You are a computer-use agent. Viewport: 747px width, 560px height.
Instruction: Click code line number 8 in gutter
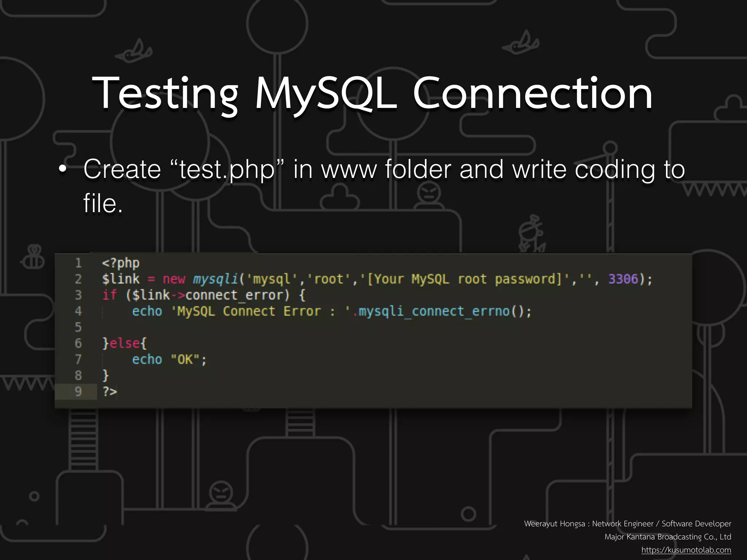point(78,375)
